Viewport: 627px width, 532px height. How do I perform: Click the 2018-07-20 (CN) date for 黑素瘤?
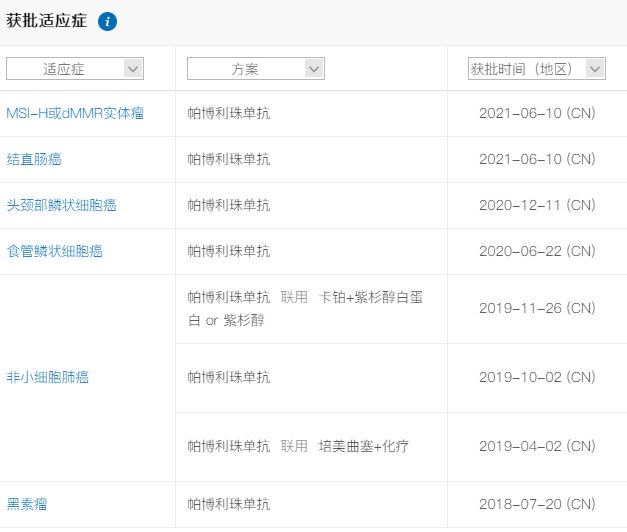click(537, 504)
